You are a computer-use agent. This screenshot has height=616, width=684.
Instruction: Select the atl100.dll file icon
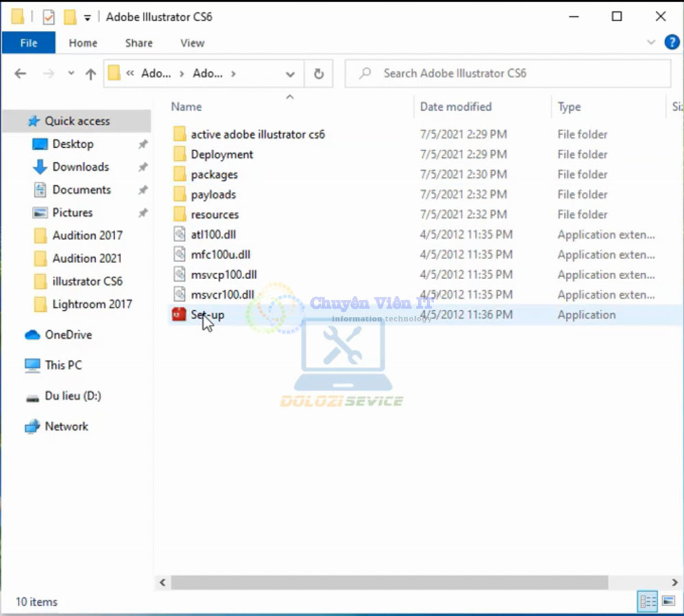click(x=179, y=235)
